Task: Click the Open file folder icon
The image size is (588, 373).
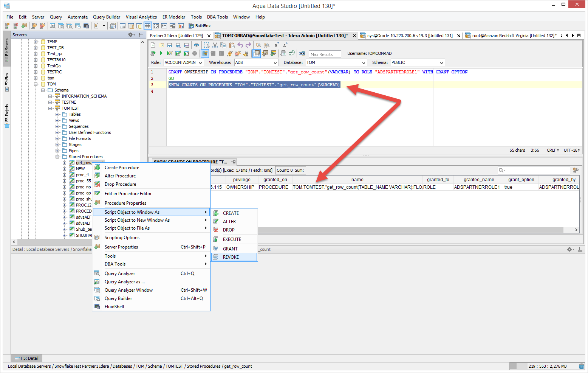Action: click(161, 45)
